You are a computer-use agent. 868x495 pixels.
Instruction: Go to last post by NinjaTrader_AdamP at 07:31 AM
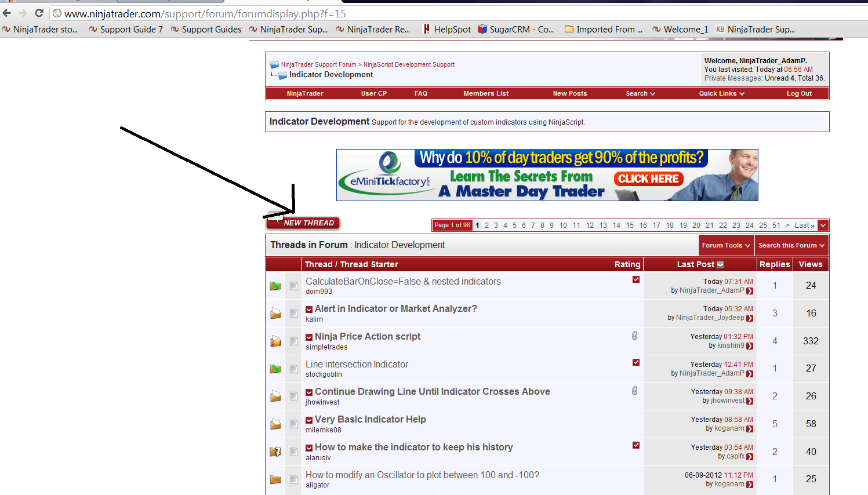pos(750,291)
